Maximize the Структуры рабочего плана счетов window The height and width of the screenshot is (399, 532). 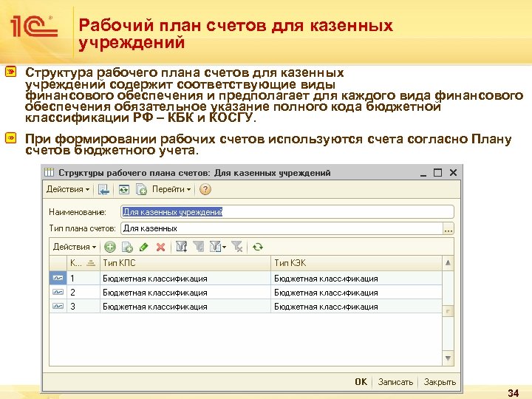(437, 173)
